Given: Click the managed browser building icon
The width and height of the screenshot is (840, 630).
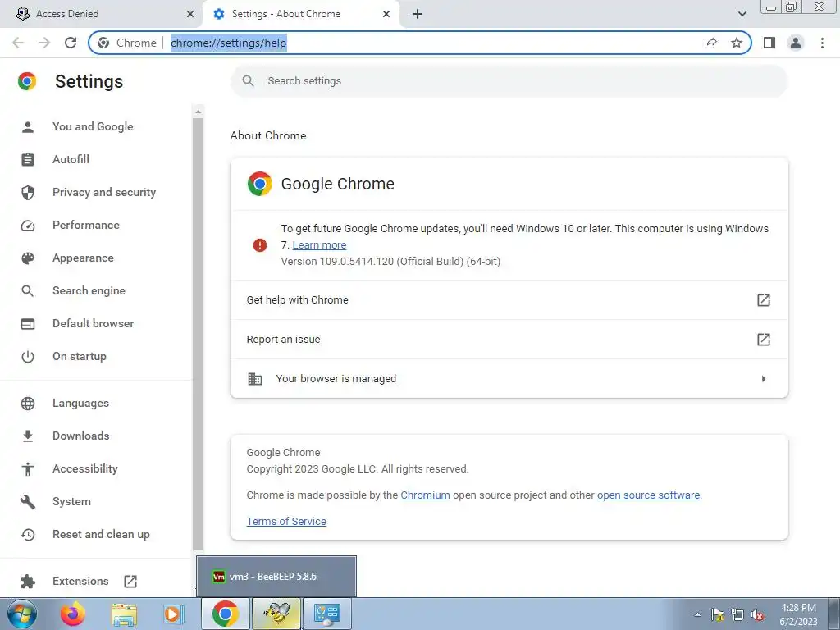Looking at the screenshot, I should coord(255,379).
